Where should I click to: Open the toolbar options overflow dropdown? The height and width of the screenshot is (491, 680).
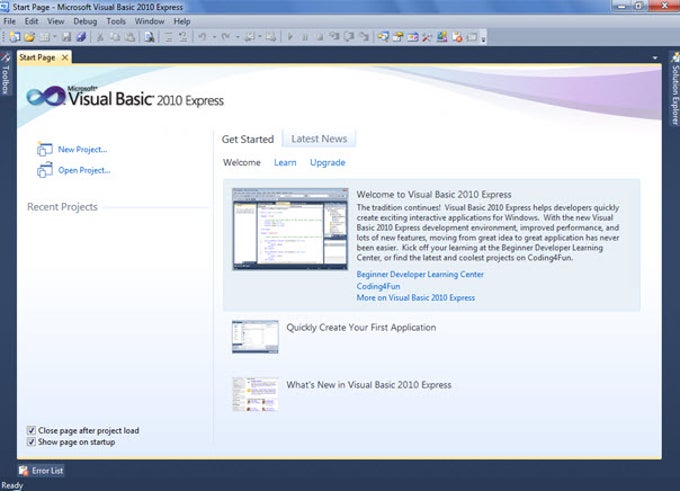click(484, 38)
